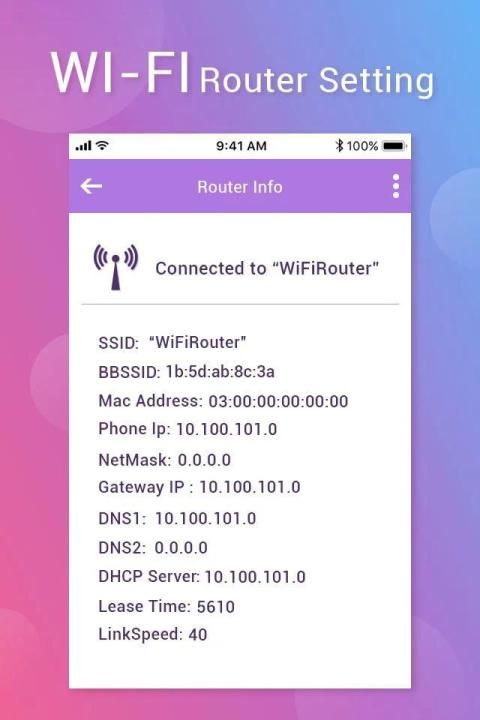Tap the back arrow in Router Info header
The width and height of the screenshot is (480, 720).
91,186
